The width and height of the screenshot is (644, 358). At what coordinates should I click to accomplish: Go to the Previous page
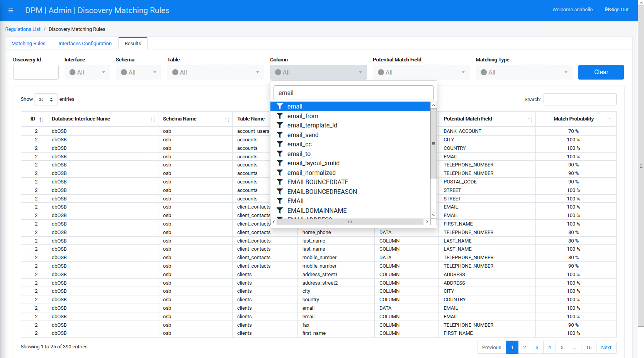(491, 347)
